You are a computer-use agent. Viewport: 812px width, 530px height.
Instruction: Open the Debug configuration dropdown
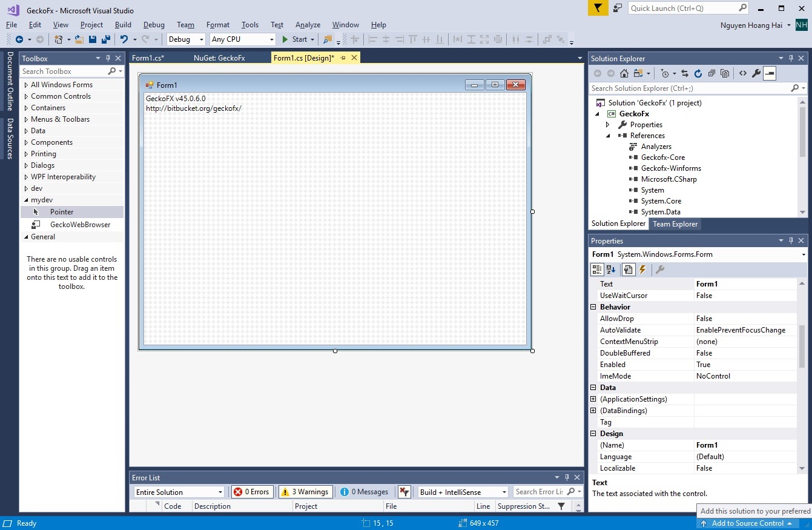pyautogui.click(x=186, y=39)
